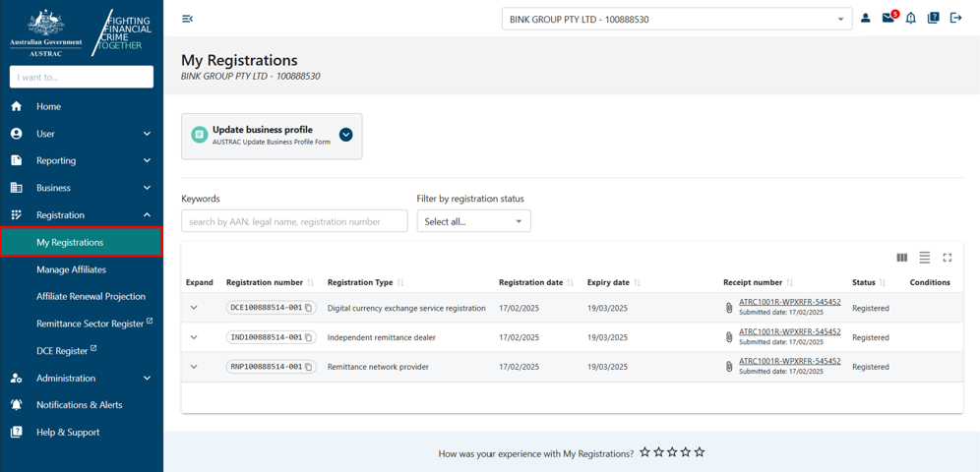
Task: Rate the experience four stars
Action: click(x=686, y=452)
